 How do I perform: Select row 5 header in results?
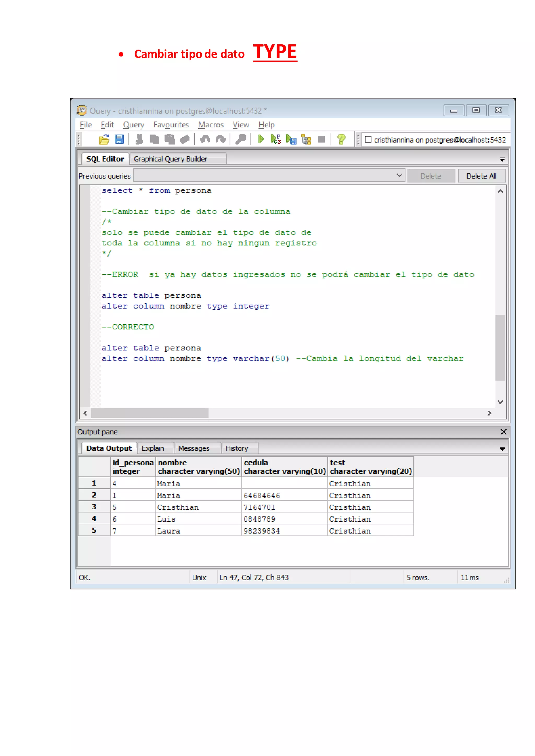(x=94, y=530)
